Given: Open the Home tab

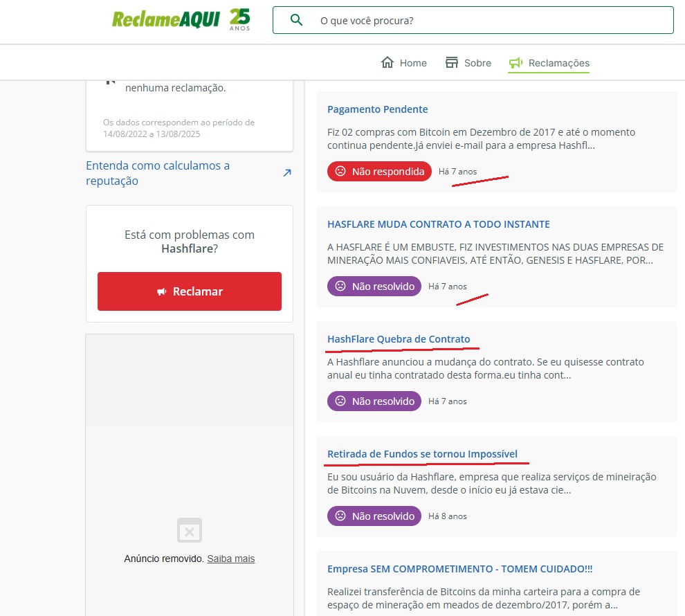Looking at the screenshot, I should [403, 63].
